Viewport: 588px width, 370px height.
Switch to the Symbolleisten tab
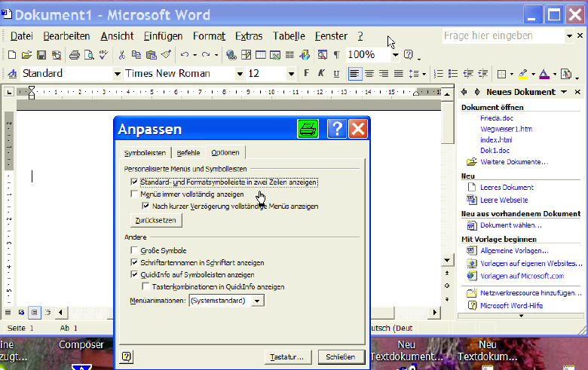[x=143, y=153]
